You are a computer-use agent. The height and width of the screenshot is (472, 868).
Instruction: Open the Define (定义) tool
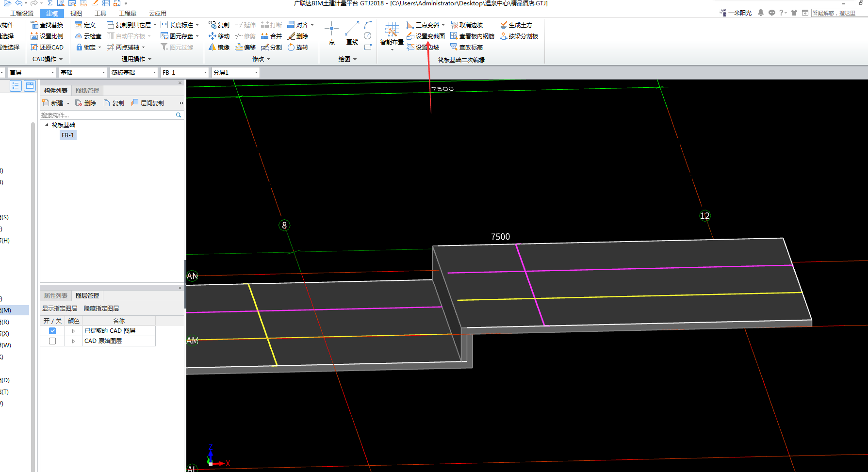[85, 25]
